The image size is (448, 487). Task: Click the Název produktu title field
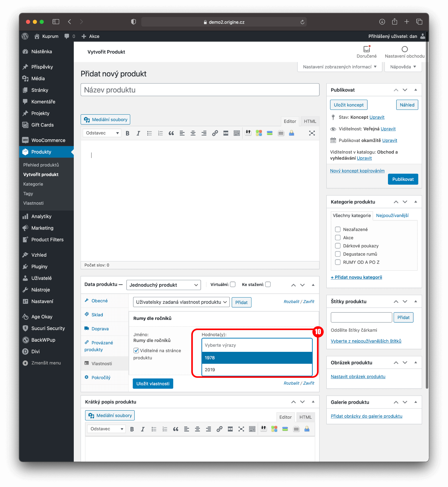[200, 90]
